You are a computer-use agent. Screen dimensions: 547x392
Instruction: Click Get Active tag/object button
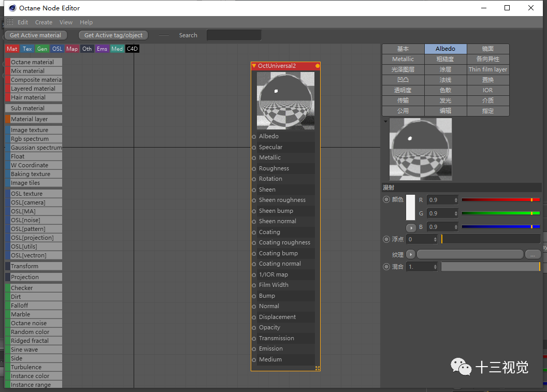pyautogui.click(x=113, y=35)
